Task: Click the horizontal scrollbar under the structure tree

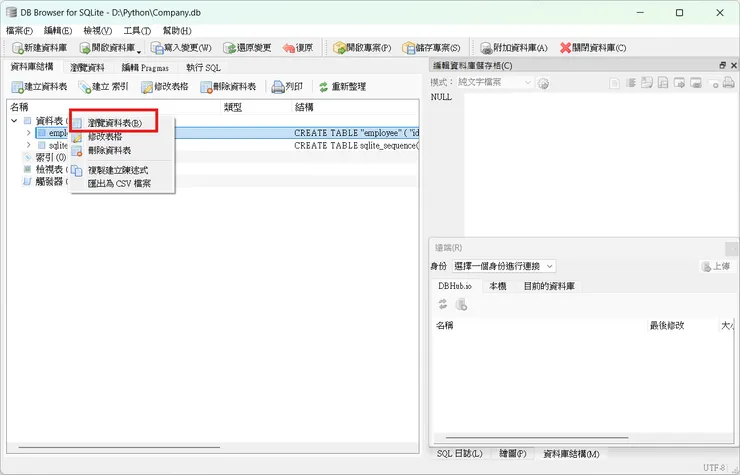Action: [x=119, y=447]
